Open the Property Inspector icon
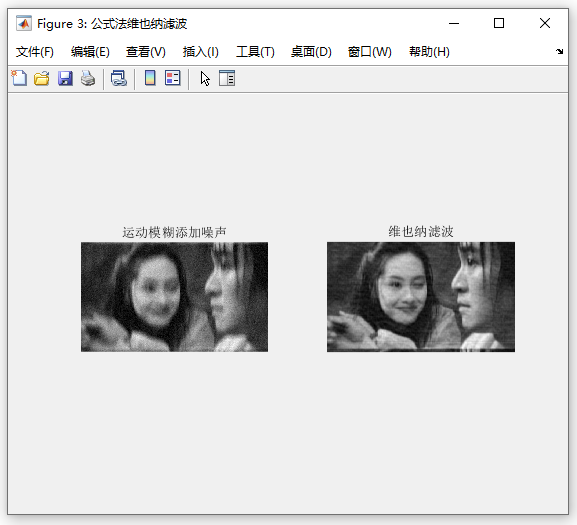577x525 pixels. (x=227, y=78)
